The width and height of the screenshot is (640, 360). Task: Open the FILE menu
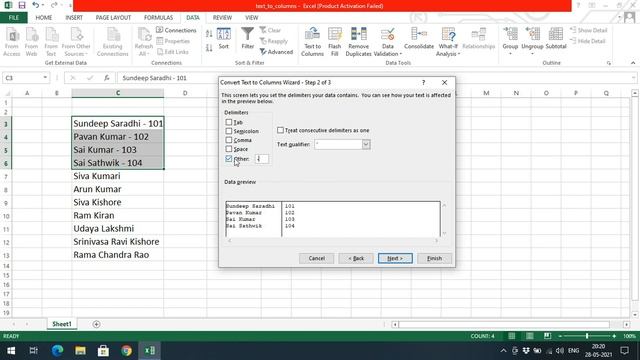coord(13,18)
